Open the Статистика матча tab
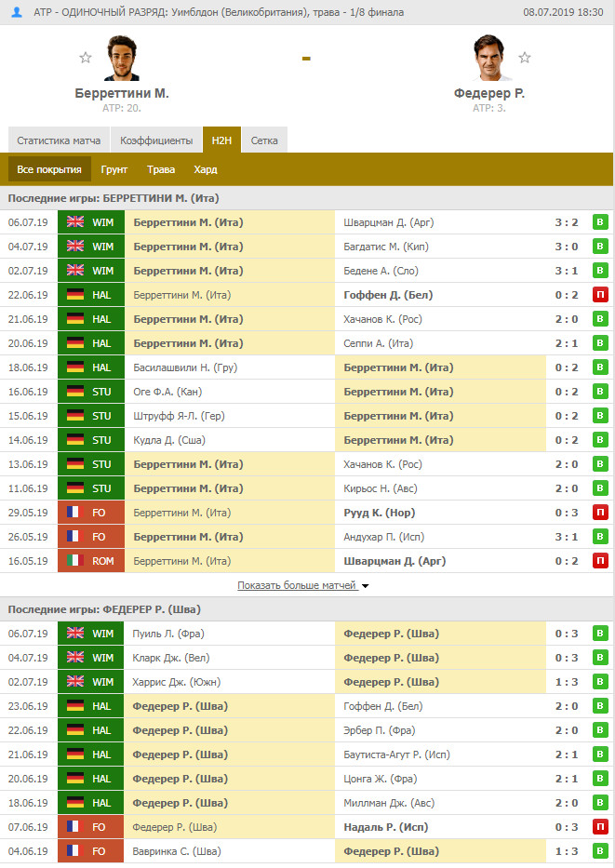 (x=59, y=140)
